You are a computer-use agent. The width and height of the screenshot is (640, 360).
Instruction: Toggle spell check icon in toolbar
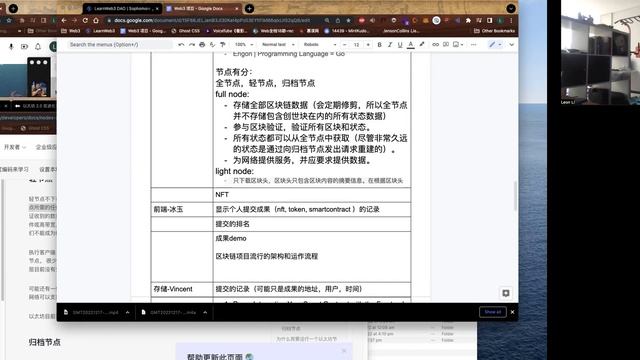click(x=212, y=44)
